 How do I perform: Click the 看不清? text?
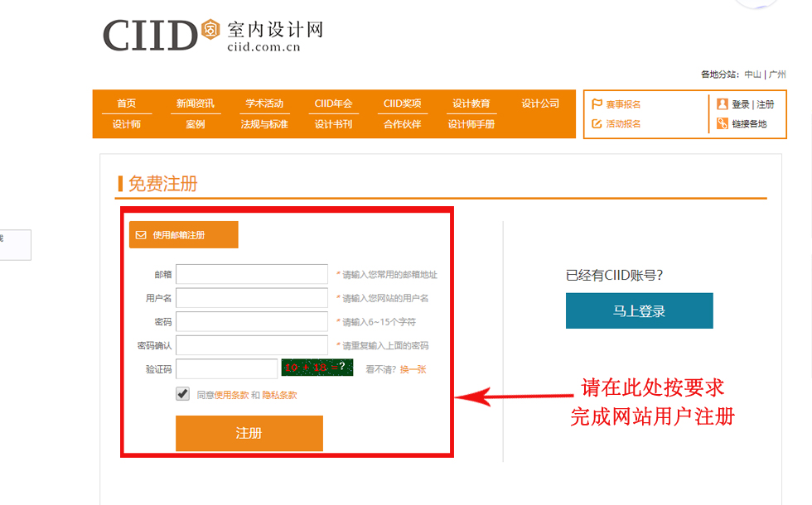380,369
